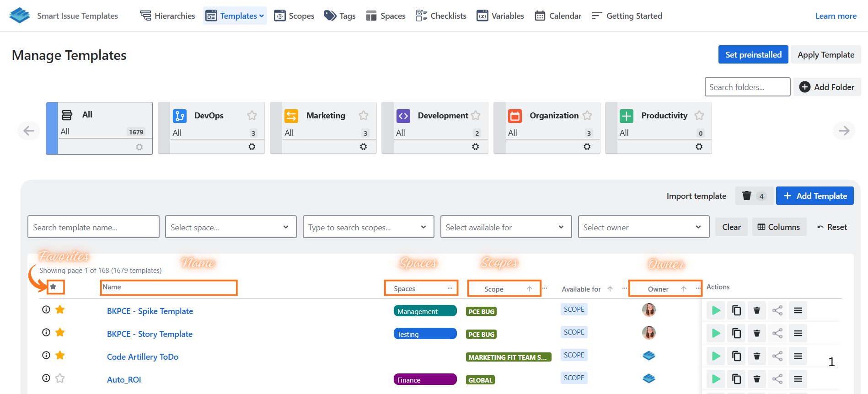
Task: Star the Development folder
Action: [476, 115]
